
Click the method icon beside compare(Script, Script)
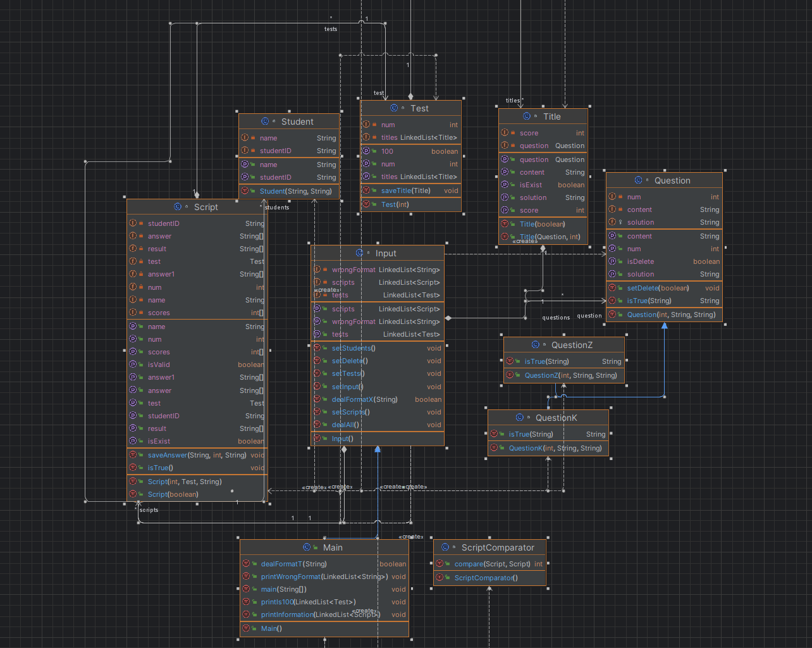coord(439,564)
